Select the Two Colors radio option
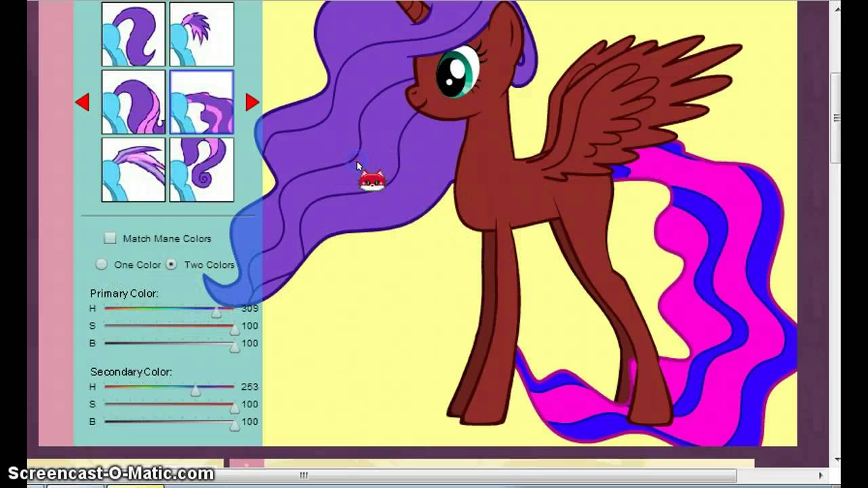The height and width of the screenshot is (488, 868). coord(171,264)
